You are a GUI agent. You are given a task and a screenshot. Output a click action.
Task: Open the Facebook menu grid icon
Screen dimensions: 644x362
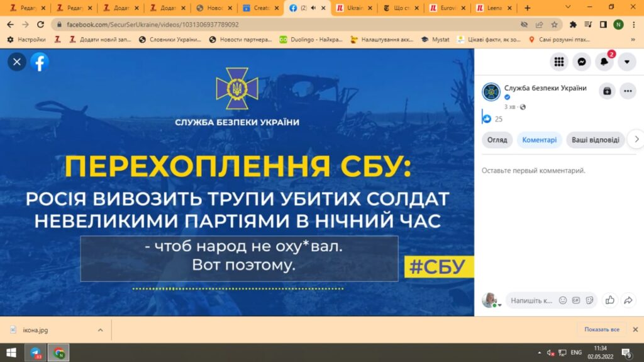558,62
